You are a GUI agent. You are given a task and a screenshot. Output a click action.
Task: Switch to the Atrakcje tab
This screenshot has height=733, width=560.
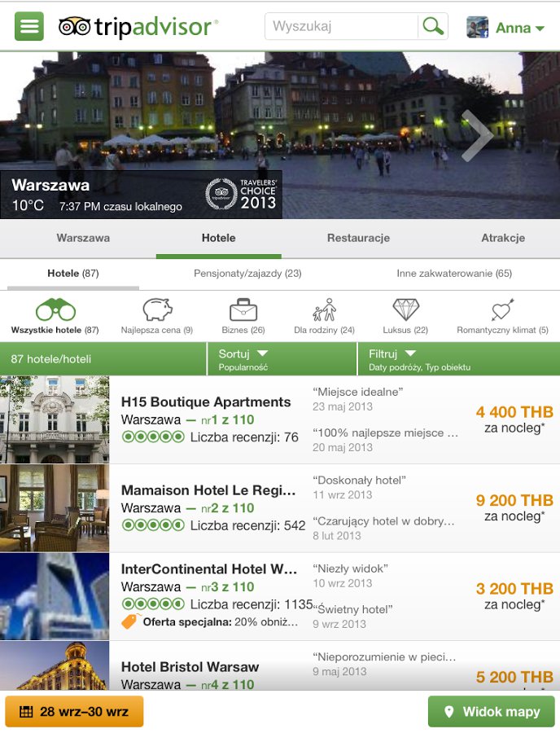click(x=503, y=238)
